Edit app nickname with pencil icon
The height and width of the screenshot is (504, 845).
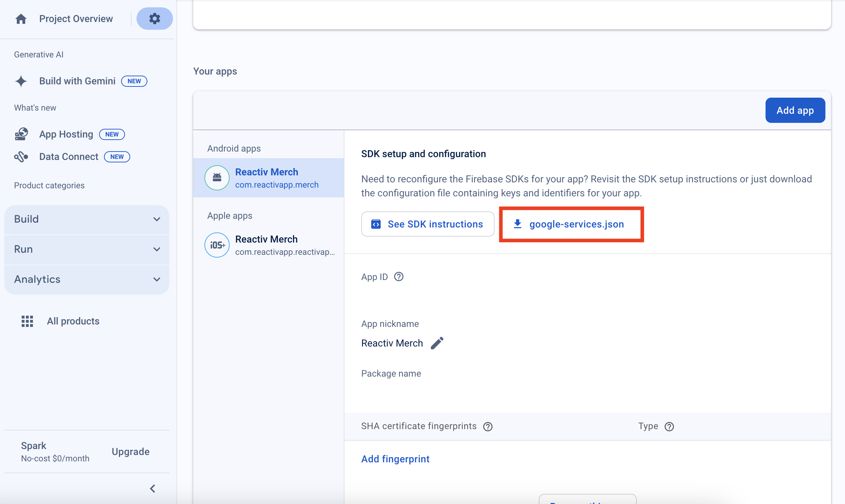point(437,343)
